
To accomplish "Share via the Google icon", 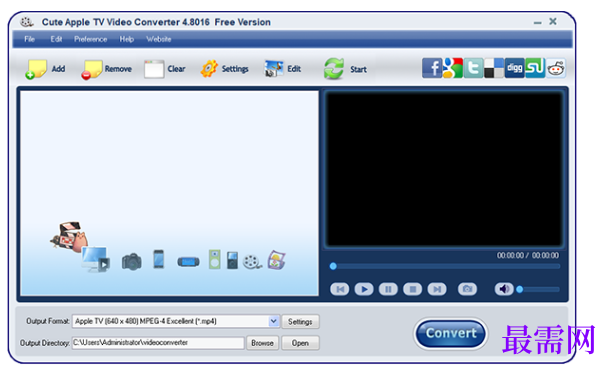I will (453, 68).
